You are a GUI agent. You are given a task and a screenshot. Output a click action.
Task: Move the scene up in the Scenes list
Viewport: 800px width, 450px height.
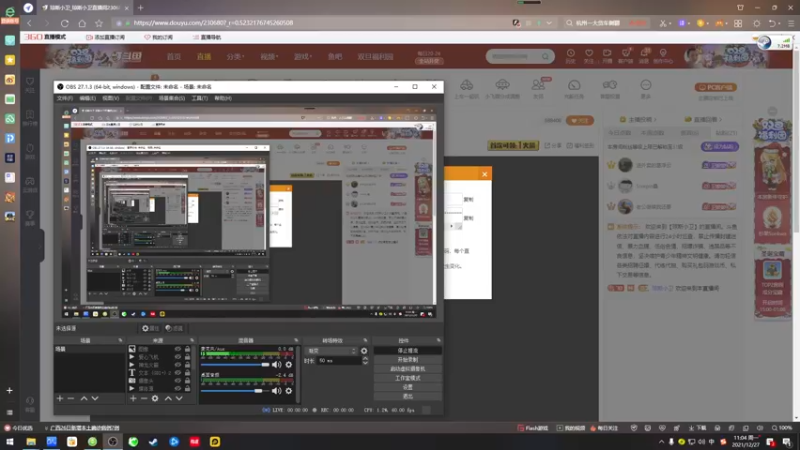[84, 398]
